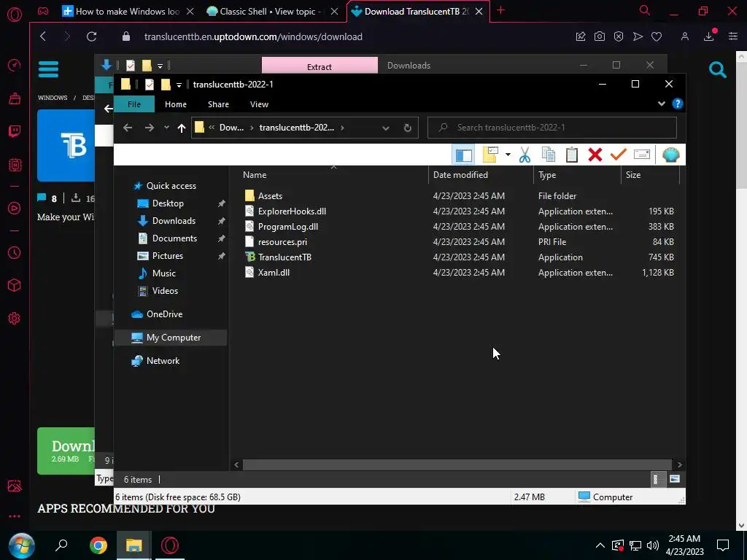Go up one folder level
This screenshot has width=747, height=560.
click(x=181, y=128)
